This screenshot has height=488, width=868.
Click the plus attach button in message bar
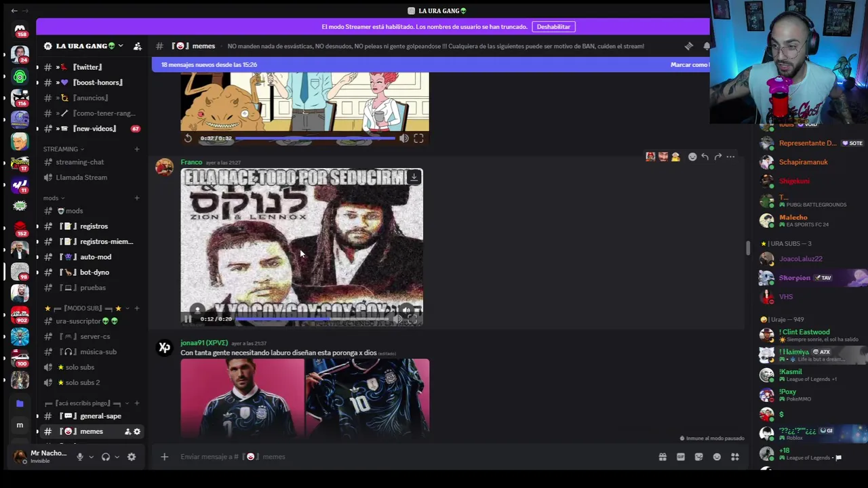[x=164, y=457]
